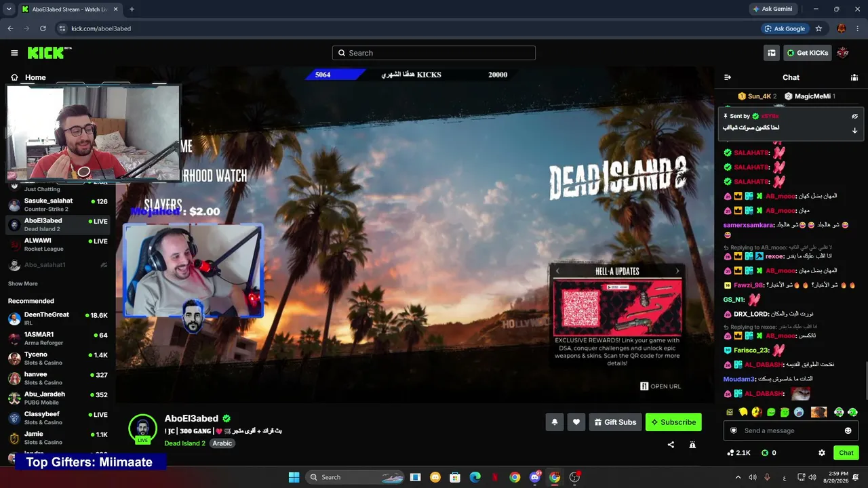The image size is (868, 488).
Task: Collapse the chat panel with the arrow icon
Action: coord(728,77)
